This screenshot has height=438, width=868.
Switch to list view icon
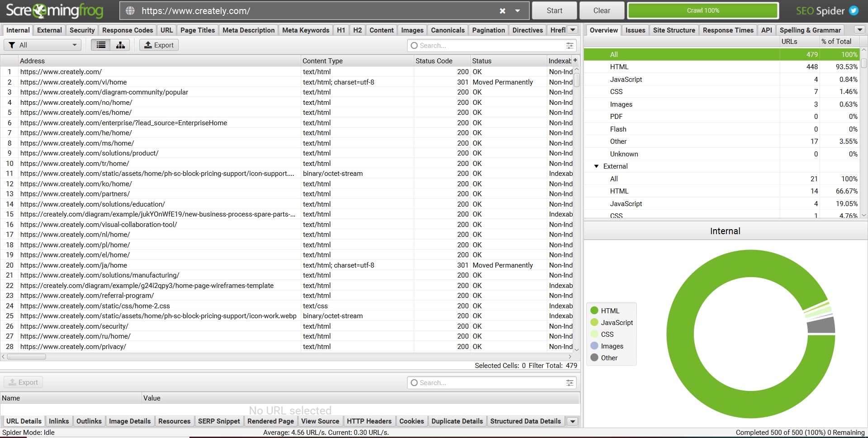coord(101,45)
